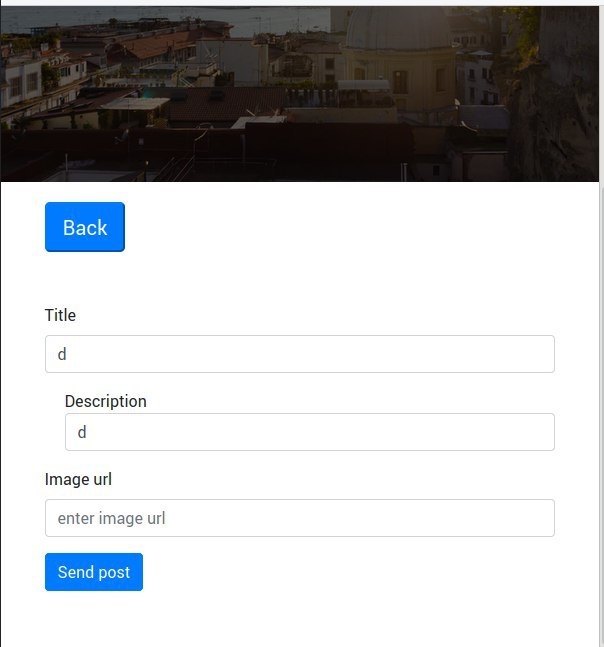Click the Title field label
The height and width of the screenshot is (647, 604).
(60, 315)
